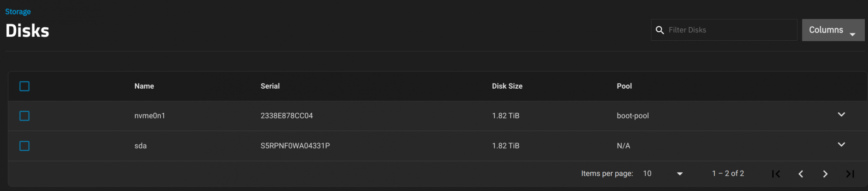Open the items per page dropdown

point(663,173)
